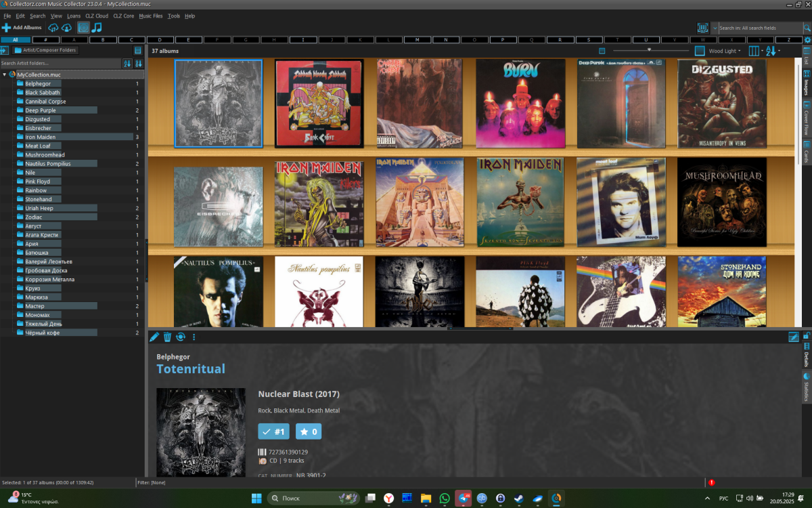Click the Search in all fields box

point(759,28)
